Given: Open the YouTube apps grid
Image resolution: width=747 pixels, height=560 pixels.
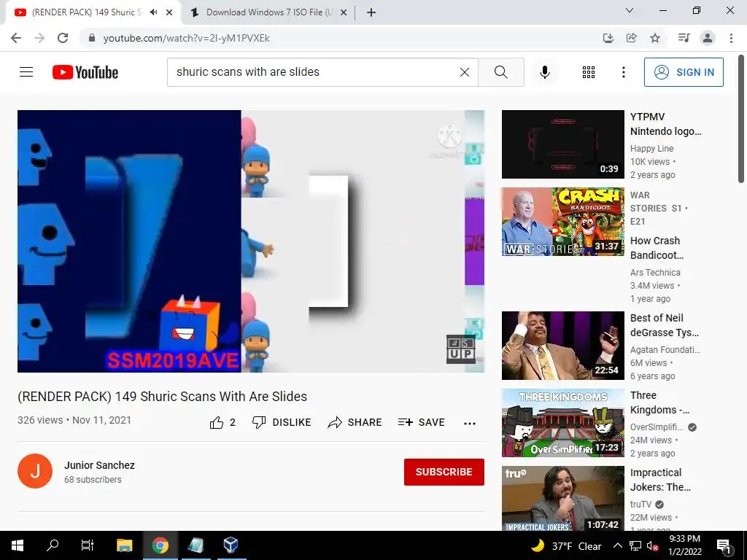Looking at the screenshot, I should (x=589, y=72).
